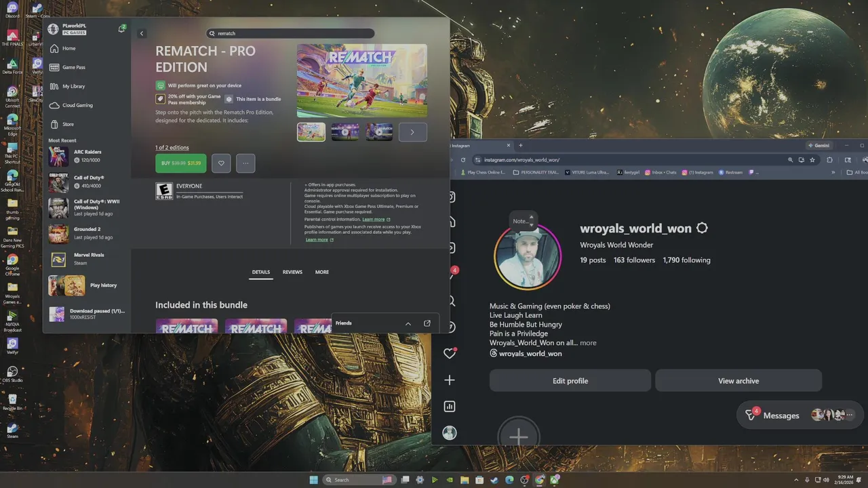The image size is (868, 488).
Task: Switch to the REVIEWS tab
Action: 292,272
